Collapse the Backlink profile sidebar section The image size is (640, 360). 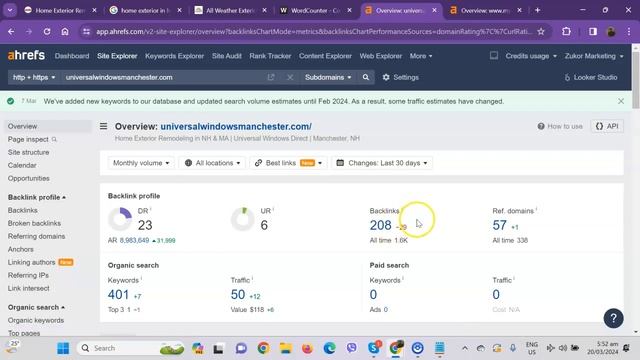coord(37,197)
